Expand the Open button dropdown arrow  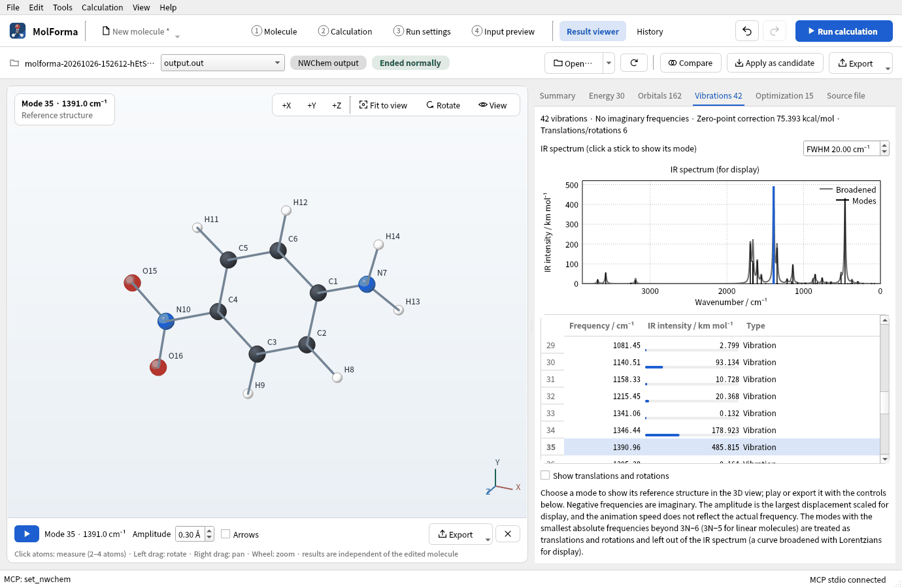tap(609, 63)
